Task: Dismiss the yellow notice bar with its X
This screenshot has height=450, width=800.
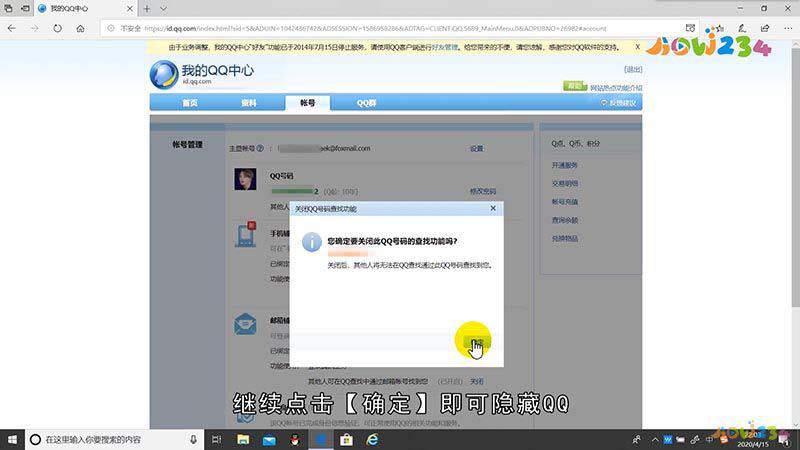Action: 637,47
